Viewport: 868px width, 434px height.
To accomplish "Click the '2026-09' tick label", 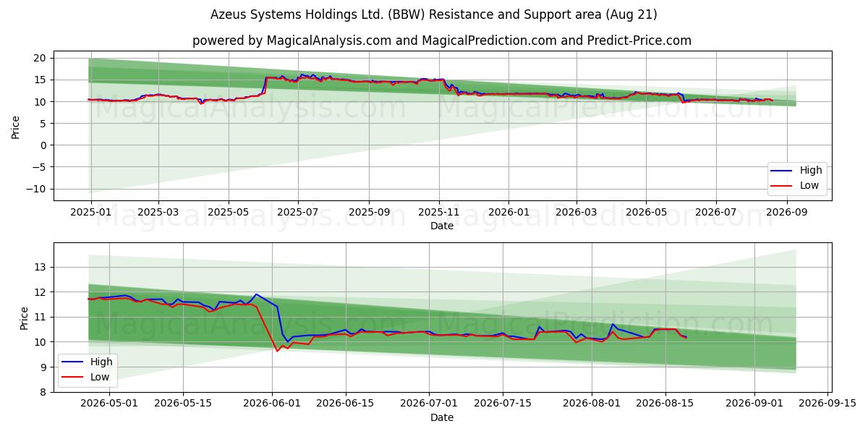I will 787,212.
